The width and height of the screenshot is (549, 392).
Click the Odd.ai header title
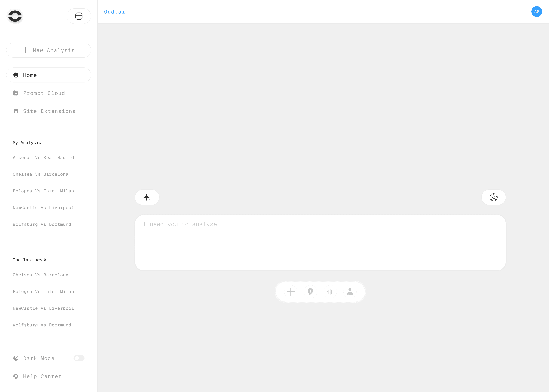click(x=115, y=12)
